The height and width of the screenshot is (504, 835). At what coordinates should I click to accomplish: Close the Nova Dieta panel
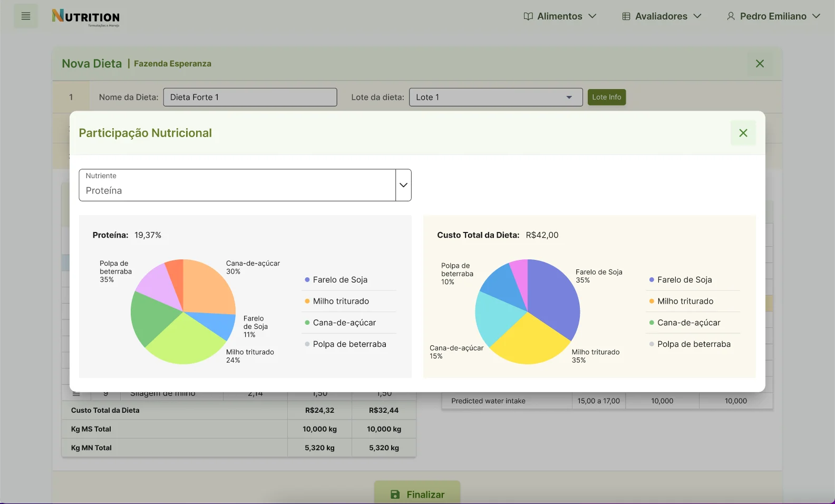(760, 64)
